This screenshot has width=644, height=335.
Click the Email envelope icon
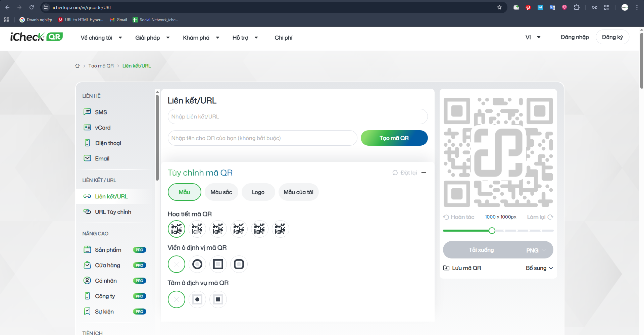(x=87, y=158)
